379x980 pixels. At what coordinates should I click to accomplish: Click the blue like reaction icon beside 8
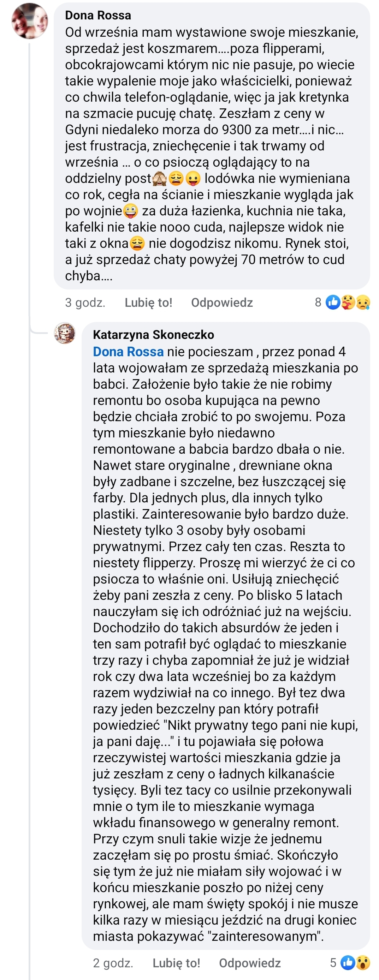[x=333, y=303]
